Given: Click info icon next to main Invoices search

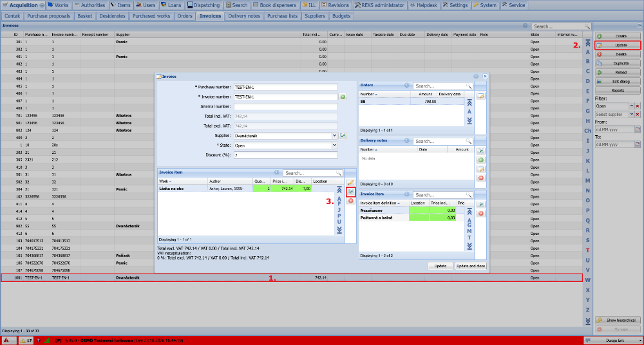Looking at the screenshot, I should (x=526, y=26).
